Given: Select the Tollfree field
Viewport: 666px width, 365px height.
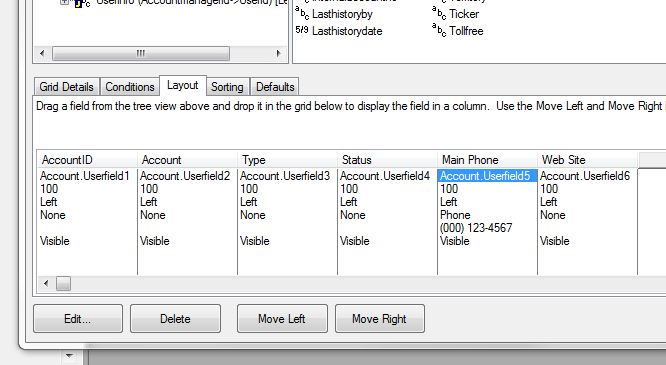Looking at the screenshot, I should click(x=466, y=31).
